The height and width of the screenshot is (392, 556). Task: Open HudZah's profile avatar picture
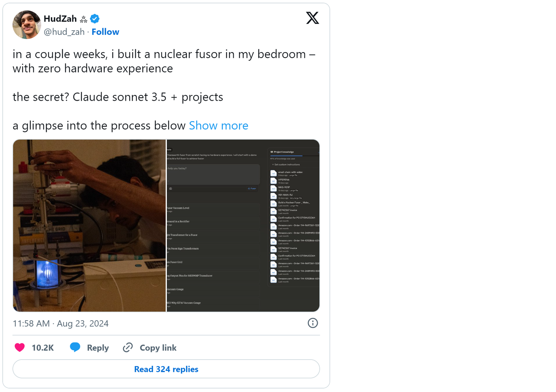click(x=27, y=25)
